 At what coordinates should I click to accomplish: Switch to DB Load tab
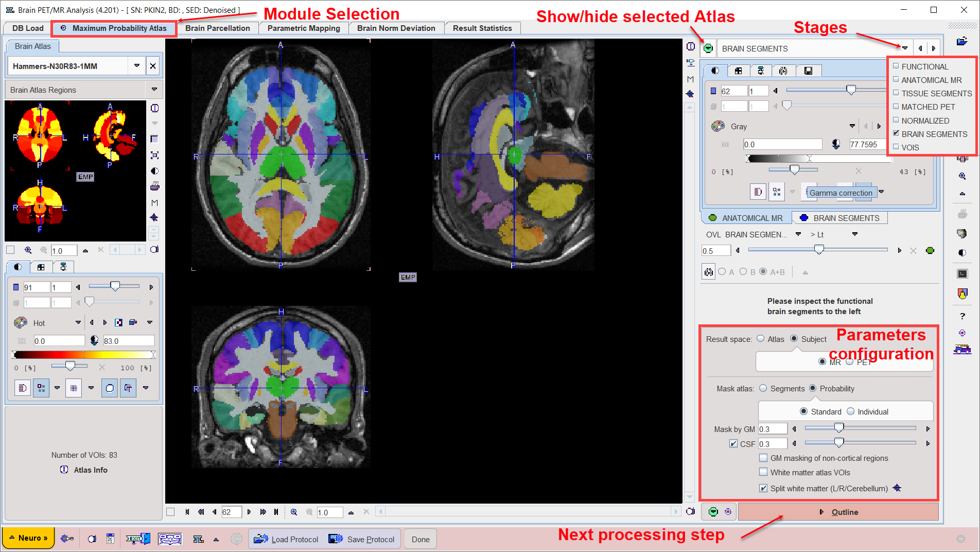(x=28, y=28)
